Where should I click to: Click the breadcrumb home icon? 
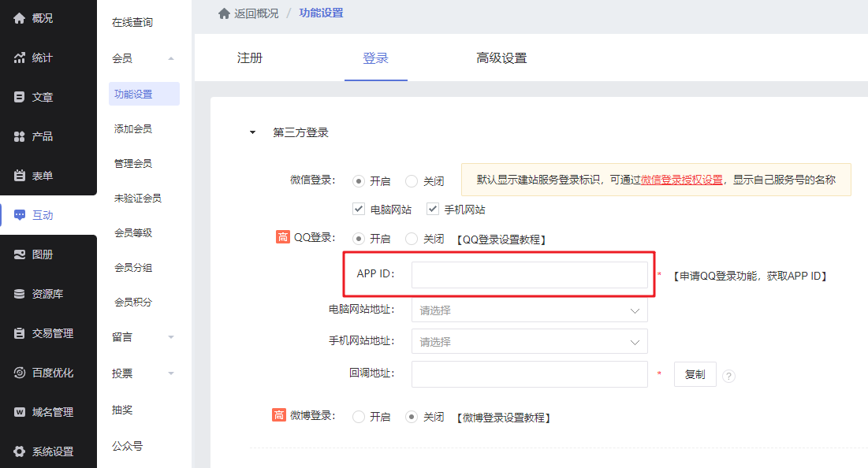pyautogui.click(x=224, y=13)
